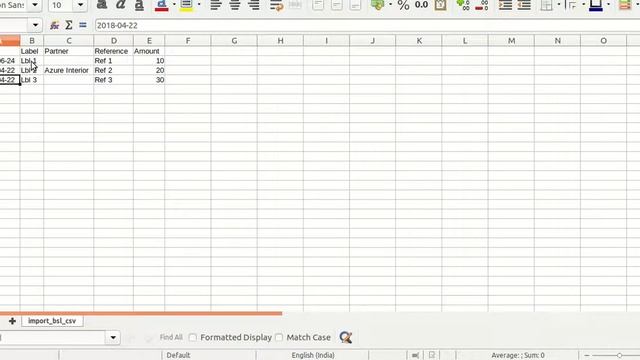The height and width of the screenshot is (360, 640).
Task: Select column D header
Action: coord(113,41)
